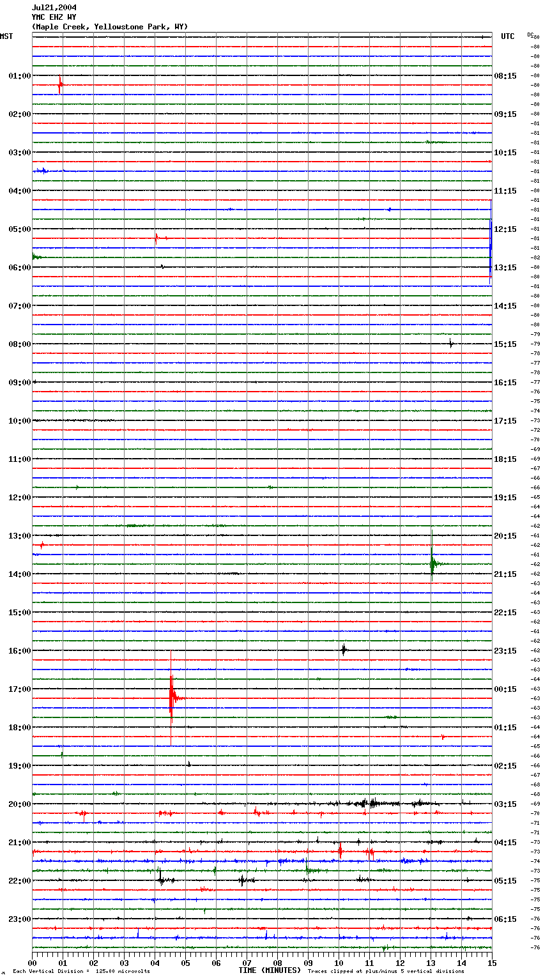Click the black event spike on the 16:00 trace

[344, 650]
